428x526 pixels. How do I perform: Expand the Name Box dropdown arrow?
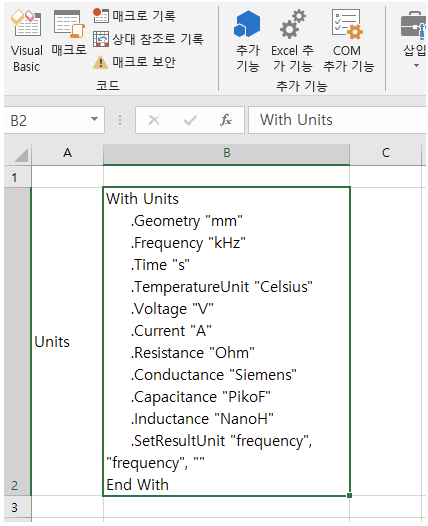[x=95, y=119]
